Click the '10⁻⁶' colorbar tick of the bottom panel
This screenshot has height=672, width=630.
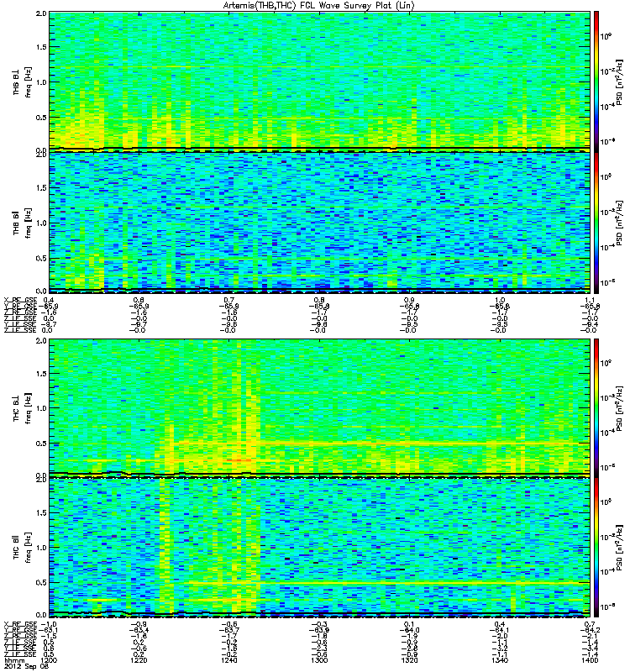click(x=606, y=606)
